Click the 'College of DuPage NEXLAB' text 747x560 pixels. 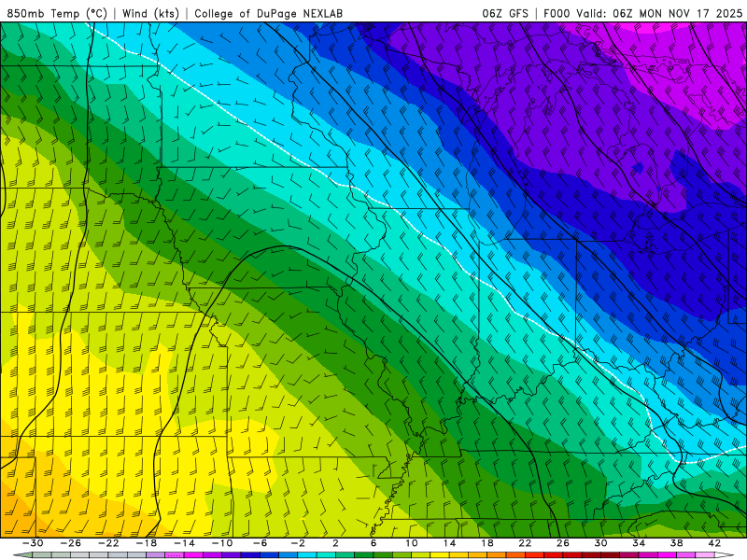pyautogui.click(x=268, y=14)
